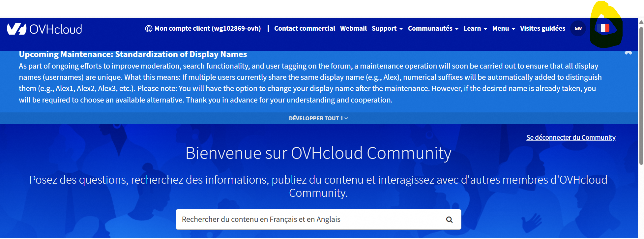
Task: Collapse the maintenance banner with the up chevron
Action: click(x=628, y=53)
